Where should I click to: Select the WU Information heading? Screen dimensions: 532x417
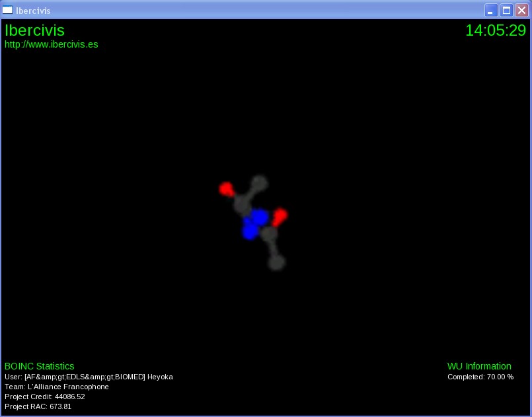click(x=479, y=366)
